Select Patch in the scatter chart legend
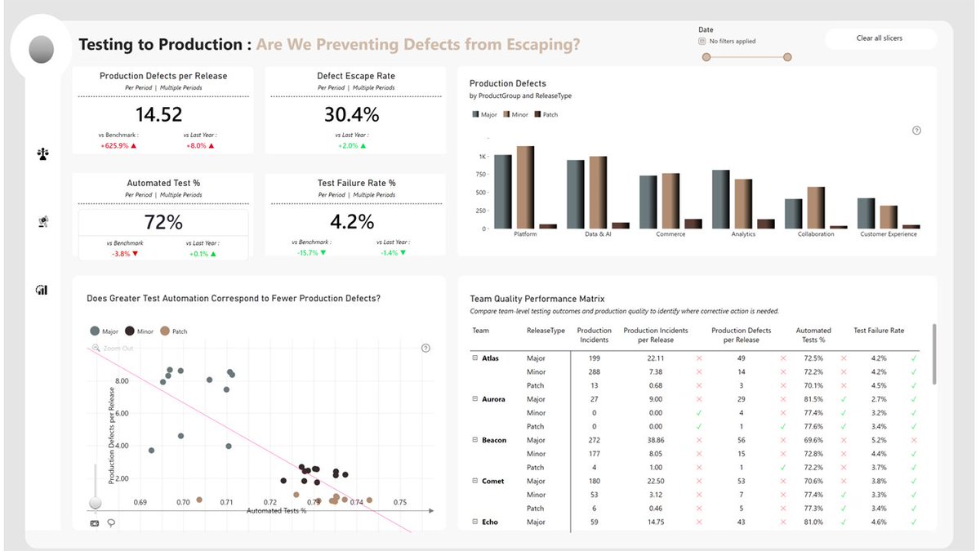Image resolution: width=980 pixels, height=551 pixels. click(x=173, y=331)
